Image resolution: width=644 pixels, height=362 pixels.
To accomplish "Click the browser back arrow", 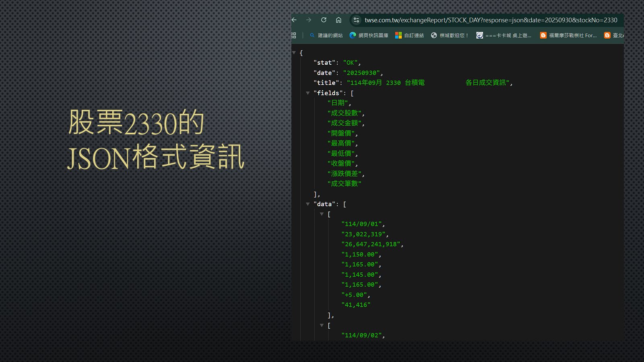I will pos(294,20).
